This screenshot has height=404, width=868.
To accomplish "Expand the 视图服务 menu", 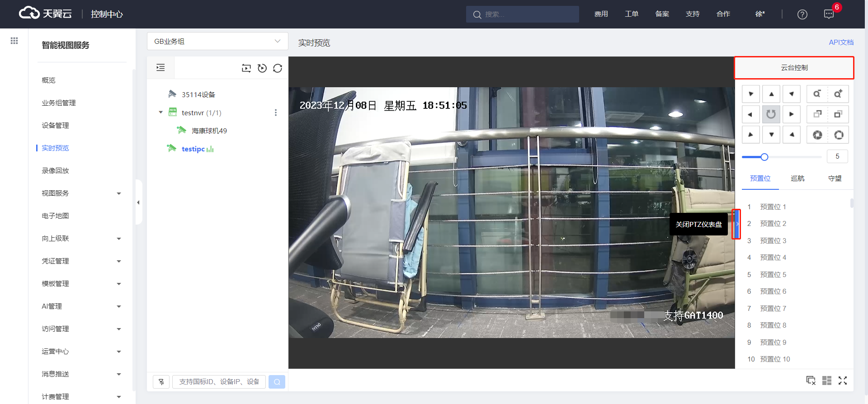I will coord(81,193).
